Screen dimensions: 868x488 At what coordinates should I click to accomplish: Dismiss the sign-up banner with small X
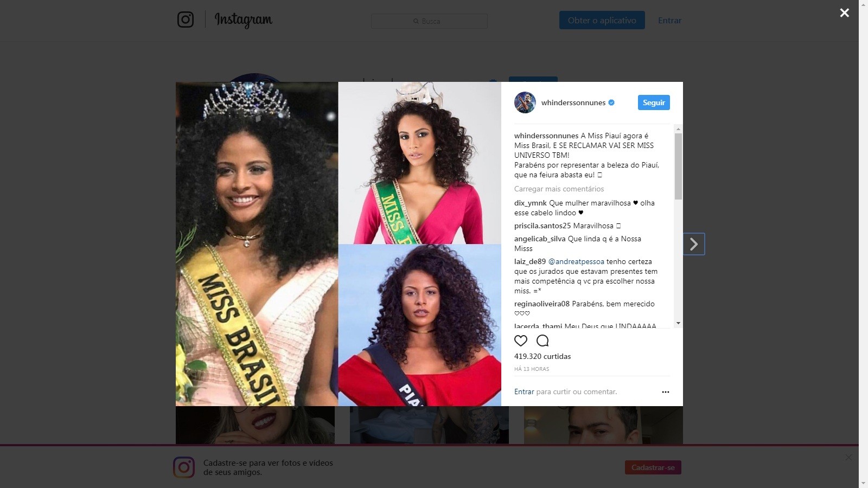(849, 458)
